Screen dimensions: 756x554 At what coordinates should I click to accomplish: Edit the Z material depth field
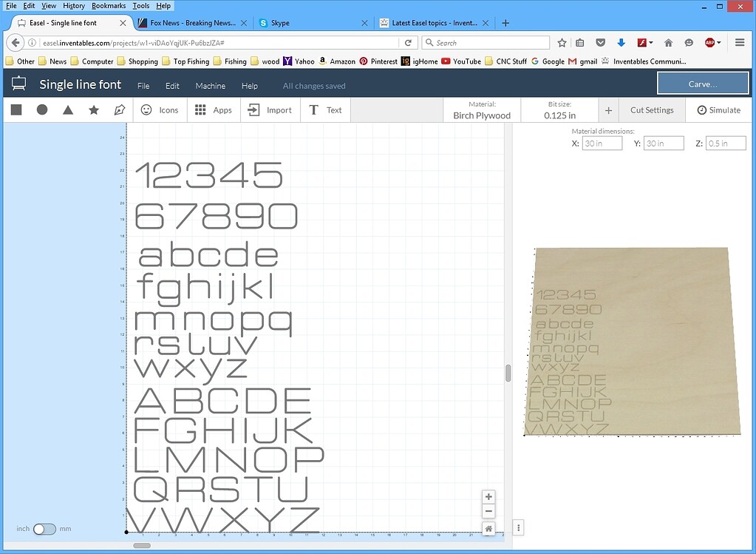pos(725,143)
